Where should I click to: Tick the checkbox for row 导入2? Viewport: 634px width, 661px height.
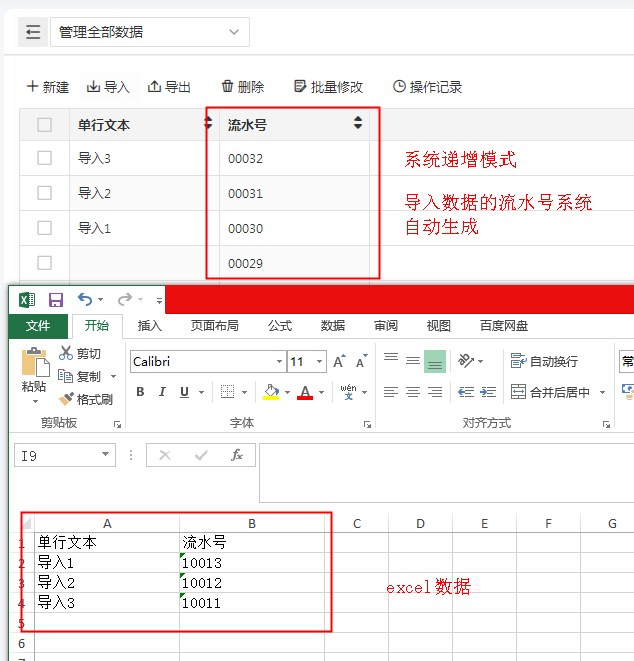(44, 193)
